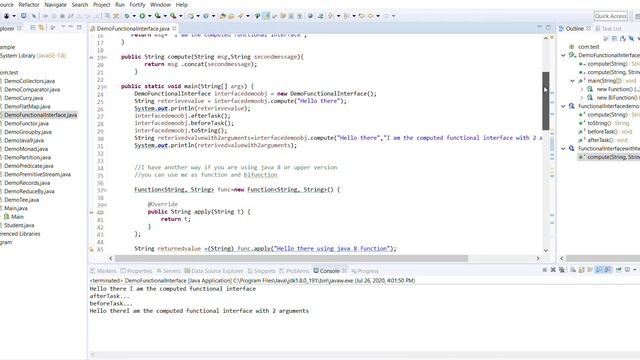The width and height of the screenshot is (640, 360).
Task: Select DemoPredicate.java in Package Explorer
Action: click(29, 166)
